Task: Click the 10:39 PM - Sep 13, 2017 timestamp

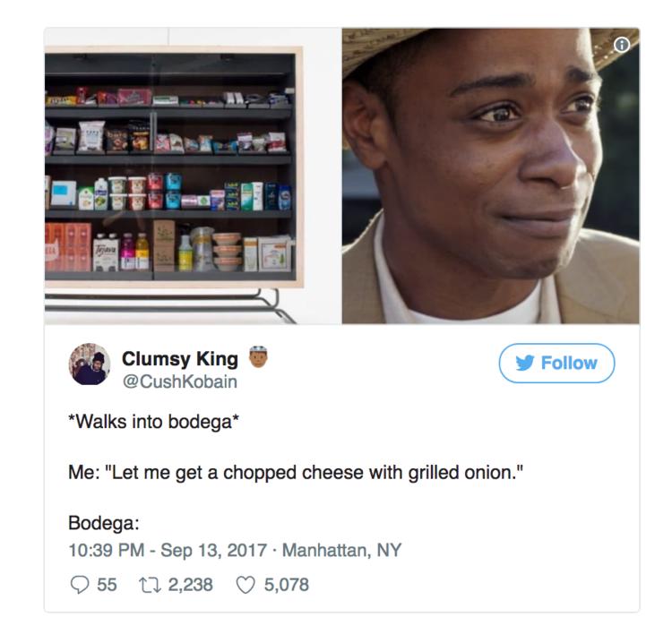Action: tap(168, 550)
